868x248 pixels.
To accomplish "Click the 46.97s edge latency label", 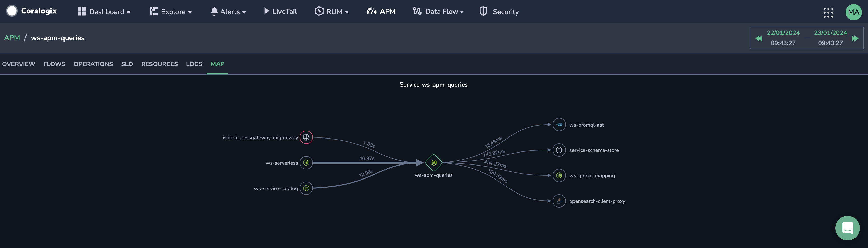I will [x=367, y=158].
